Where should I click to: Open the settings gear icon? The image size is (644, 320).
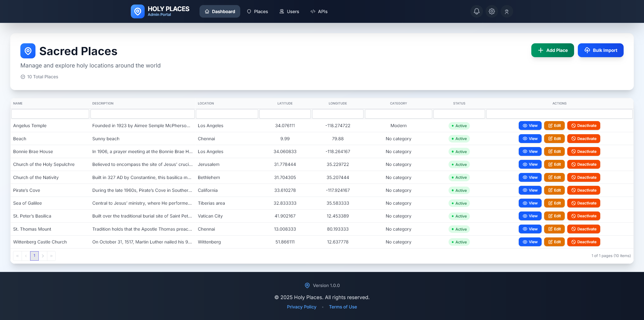pos(492,11)
